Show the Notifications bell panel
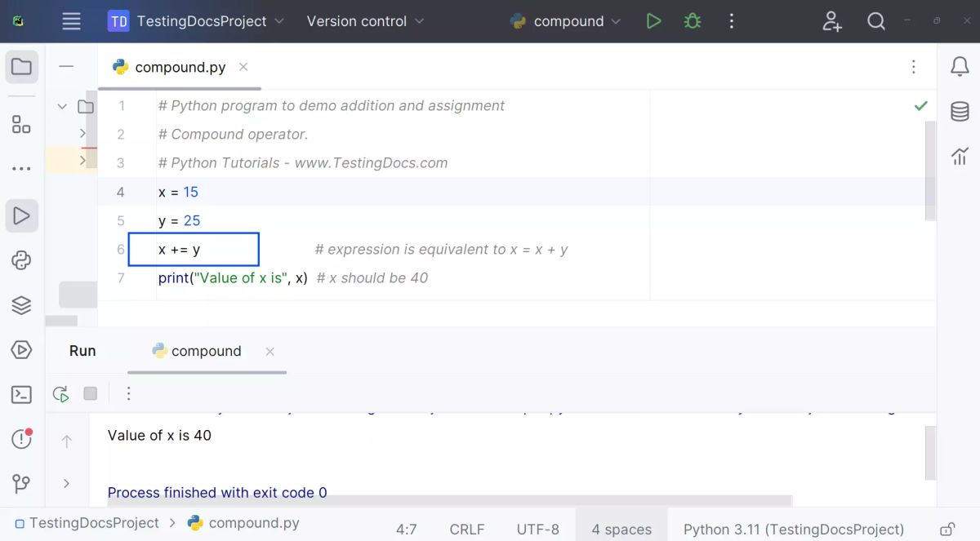The width and height of the screenshot is (980, 541). [960, 67]
